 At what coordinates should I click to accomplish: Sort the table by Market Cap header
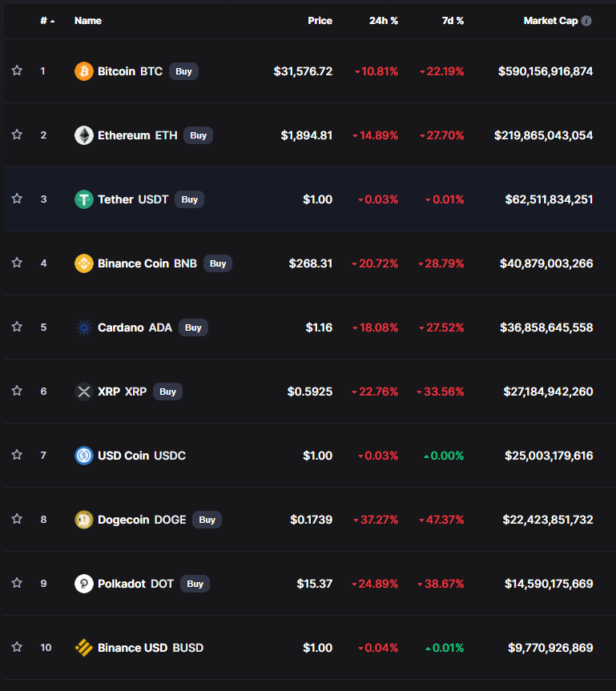tap(550, 21)
